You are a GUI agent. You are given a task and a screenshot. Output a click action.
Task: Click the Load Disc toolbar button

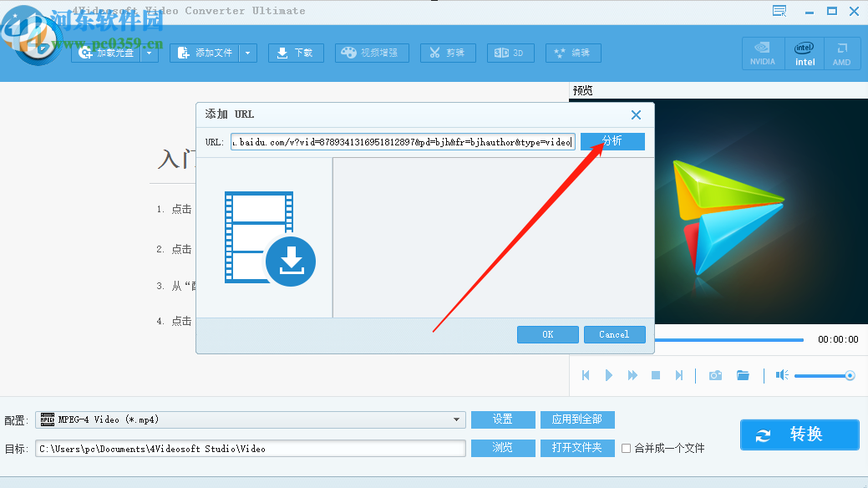pos(106,53)
